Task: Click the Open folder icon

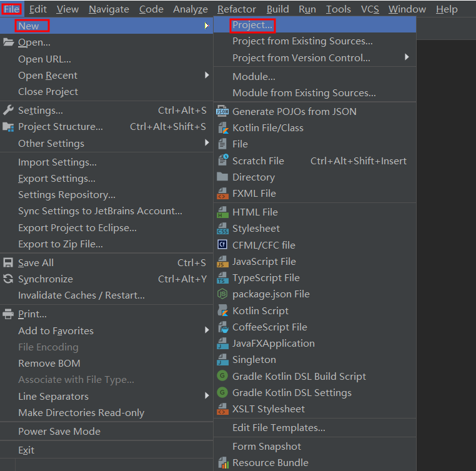Action: [x=9, y=42]
